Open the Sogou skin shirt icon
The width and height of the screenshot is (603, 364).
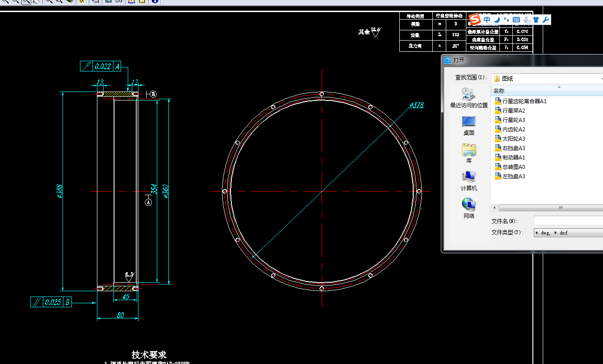point(536,20)
